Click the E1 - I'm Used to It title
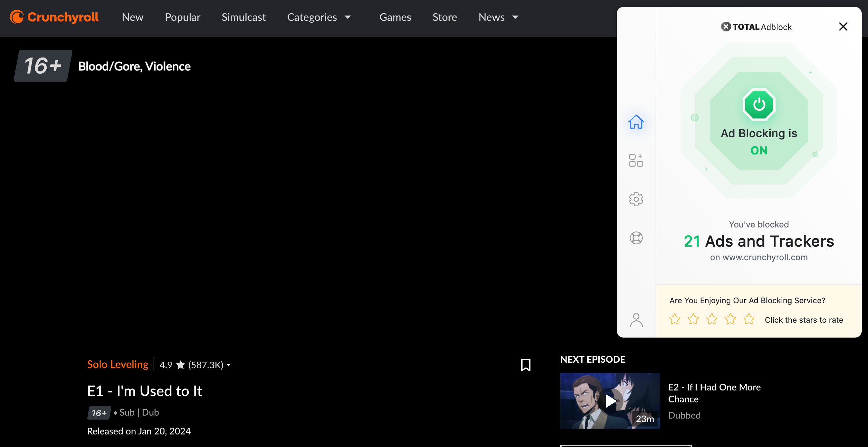868x447 pixels. point(145,391)
